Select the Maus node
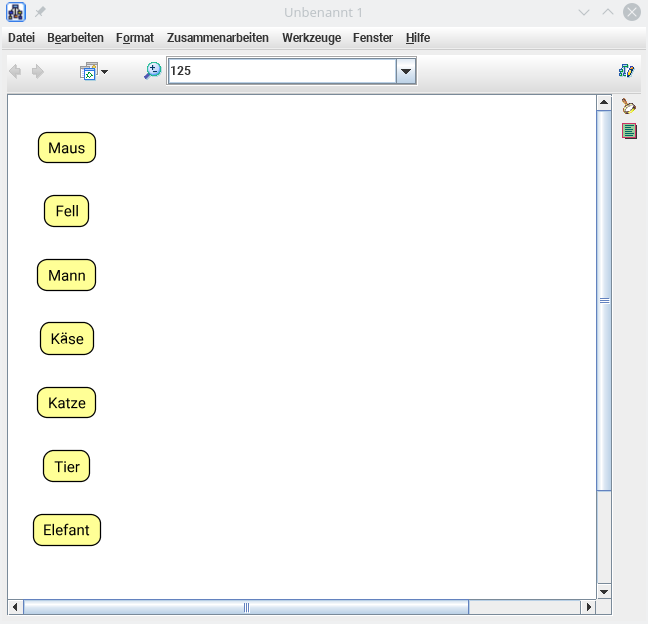This screenshot has width=648, height=624. [x=67, y=148]
